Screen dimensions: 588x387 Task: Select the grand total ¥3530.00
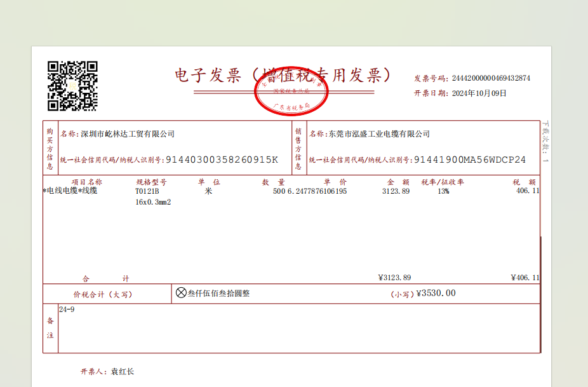tap(436, 293)
